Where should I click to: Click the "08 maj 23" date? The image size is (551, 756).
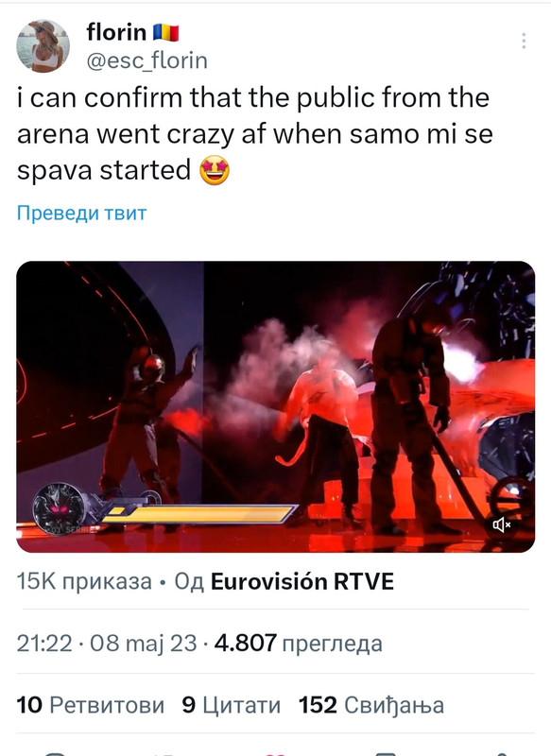pyautogui.click(x=143, y=644)
